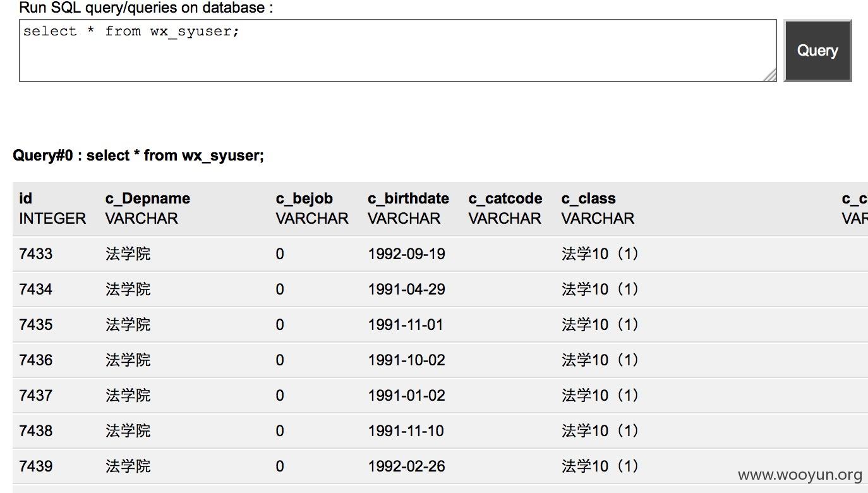Grab the textarea resize handle corner

click(x=769, y=75)
